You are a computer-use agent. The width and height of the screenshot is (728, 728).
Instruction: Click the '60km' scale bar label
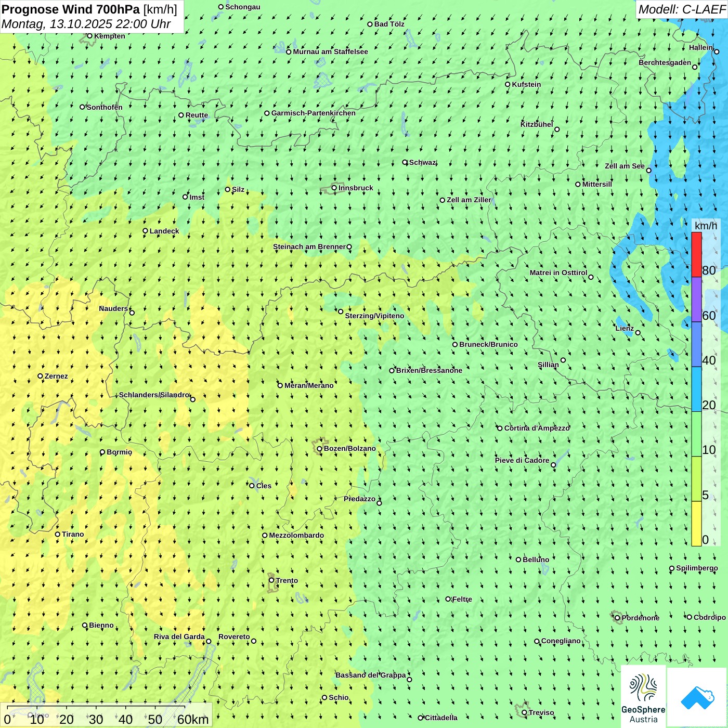tap(193, 719)
